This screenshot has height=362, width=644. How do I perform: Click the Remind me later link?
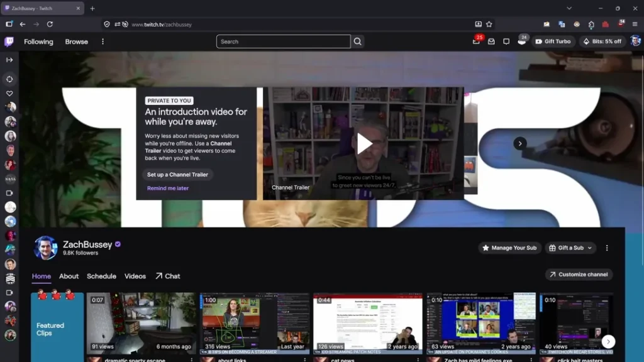(x=167, y=188)
